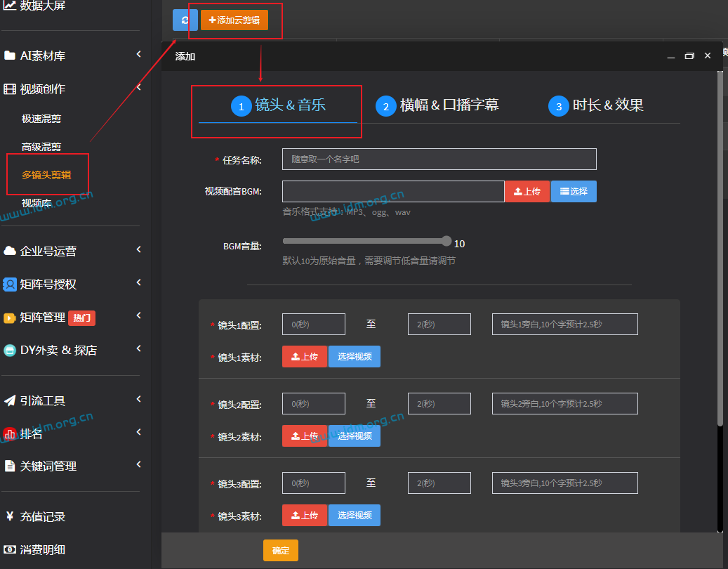Focus 镜头2配置 end time field
Screen dimensions: 728x569
[x=439, y=404]
